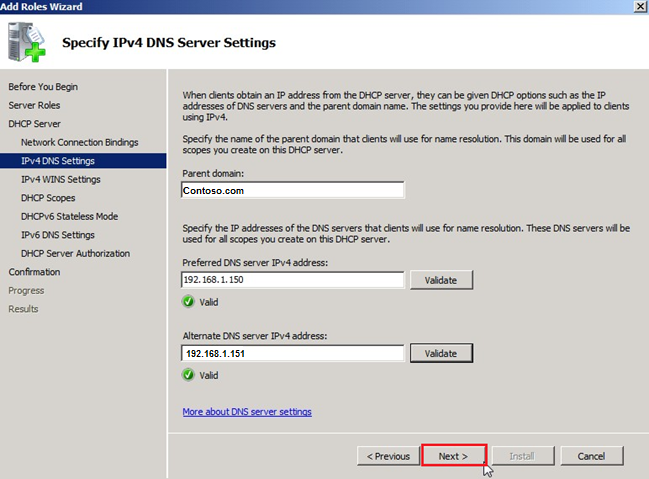Viewport: 649px width, 479px height.
Task: Click green Valid checkmark under preferred DNS
Action: [188, 301]
